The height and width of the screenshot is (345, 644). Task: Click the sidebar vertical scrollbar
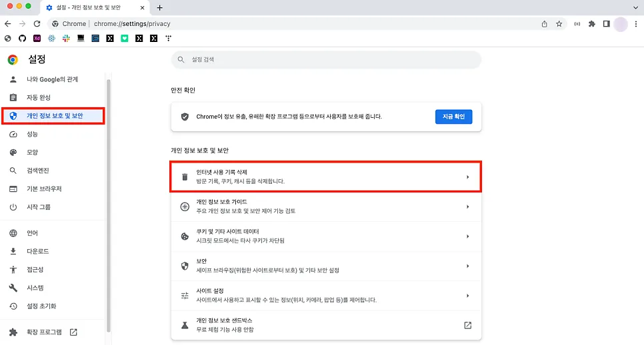click(109, 205)
